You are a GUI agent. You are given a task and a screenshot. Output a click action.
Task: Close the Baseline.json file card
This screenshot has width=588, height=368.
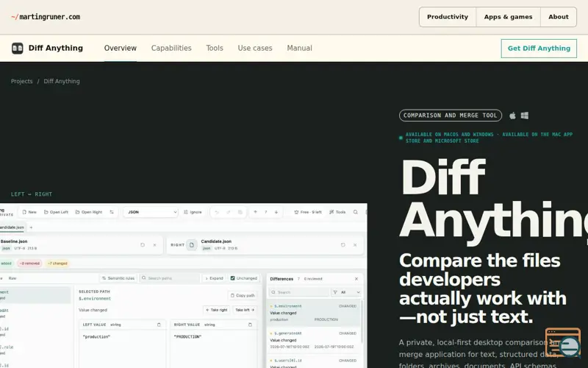pos(154,245)
